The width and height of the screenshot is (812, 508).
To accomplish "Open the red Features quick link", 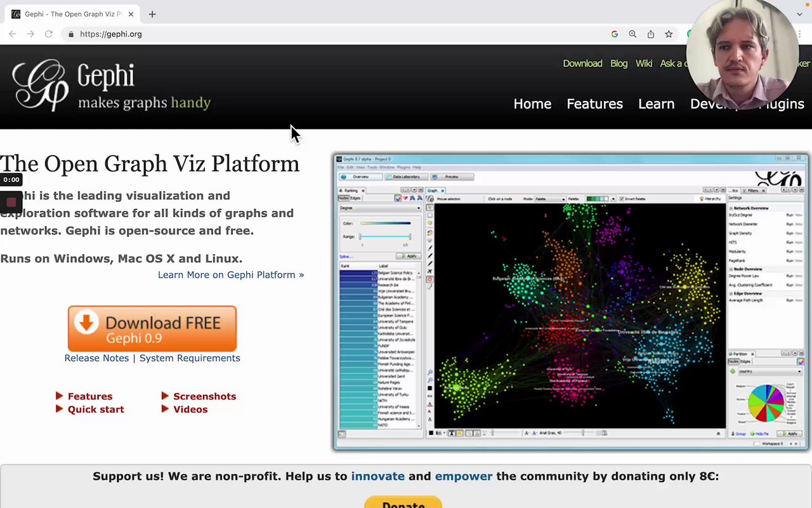I will [x=90, y=396].
